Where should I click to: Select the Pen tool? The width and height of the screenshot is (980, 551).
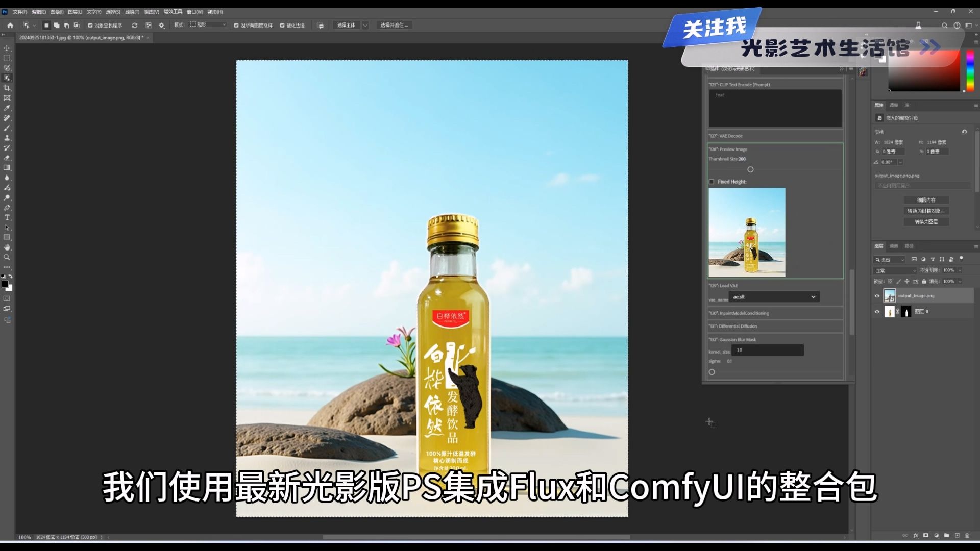point(7,208)
